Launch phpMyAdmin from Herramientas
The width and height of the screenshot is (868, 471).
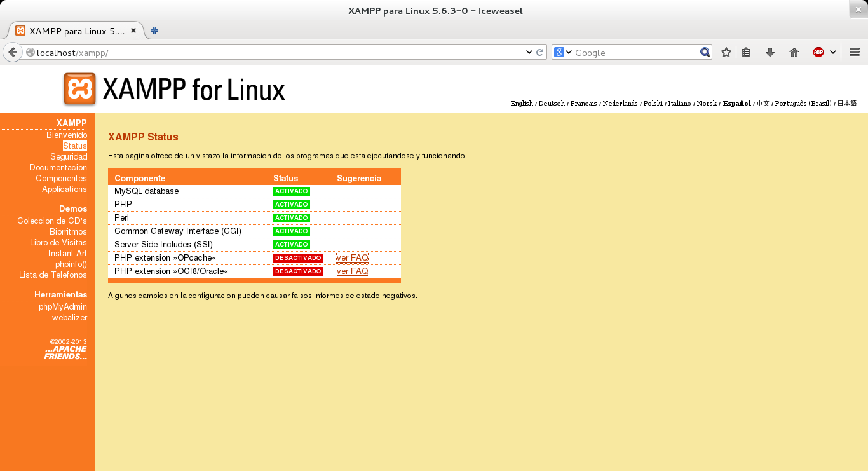63,307
